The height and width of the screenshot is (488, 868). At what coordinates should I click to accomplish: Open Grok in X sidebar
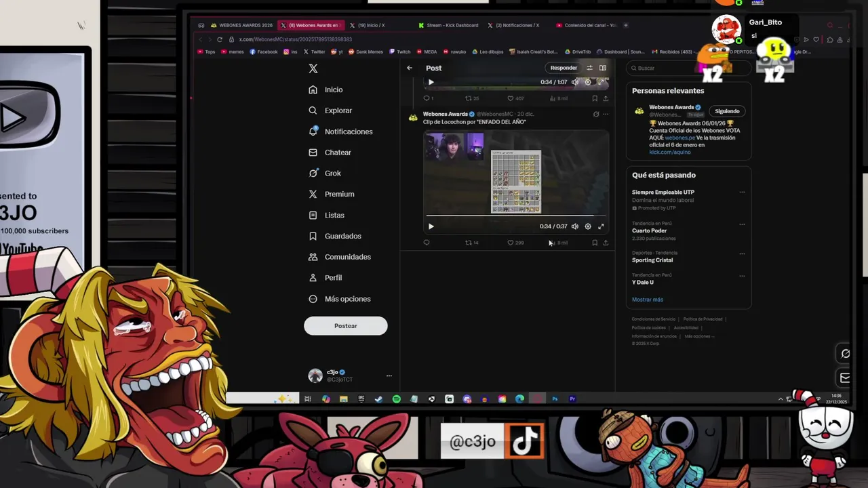[x=325, y=173]
